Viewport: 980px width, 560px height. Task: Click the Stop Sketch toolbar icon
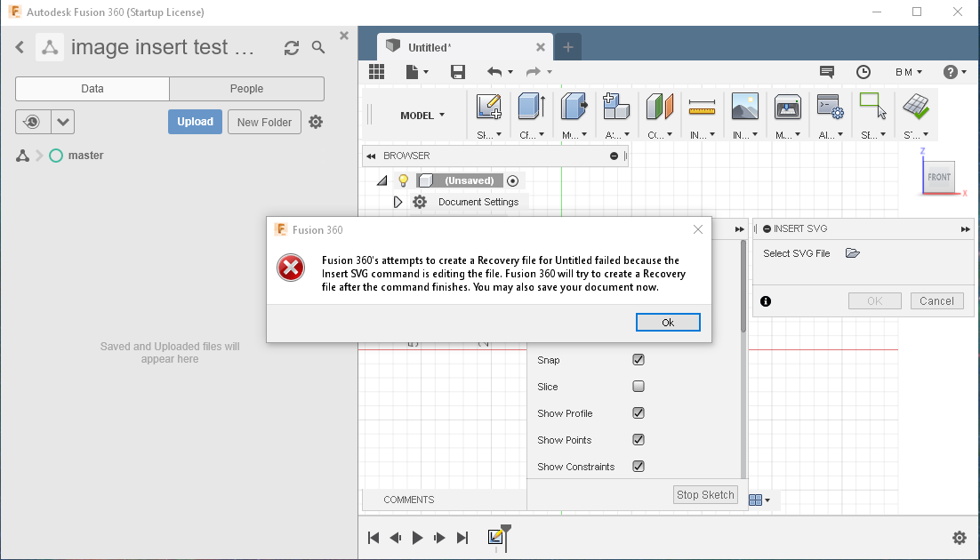click(916, 107)
